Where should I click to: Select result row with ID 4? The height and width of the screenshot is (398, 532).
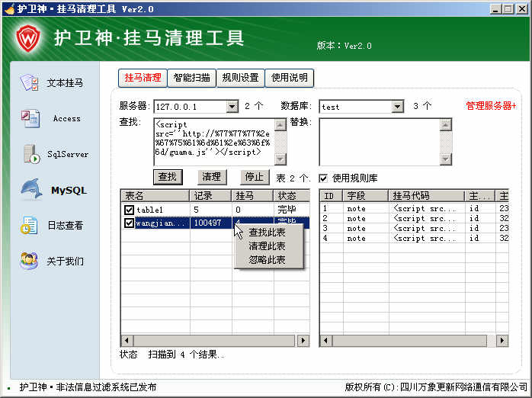[414, 238]
